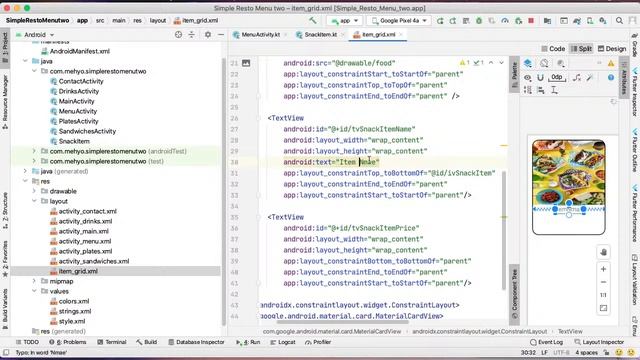Open the profiler gauge icon in toolbar
This screenshot has width=640, height=360.
(x=505, y=20)
